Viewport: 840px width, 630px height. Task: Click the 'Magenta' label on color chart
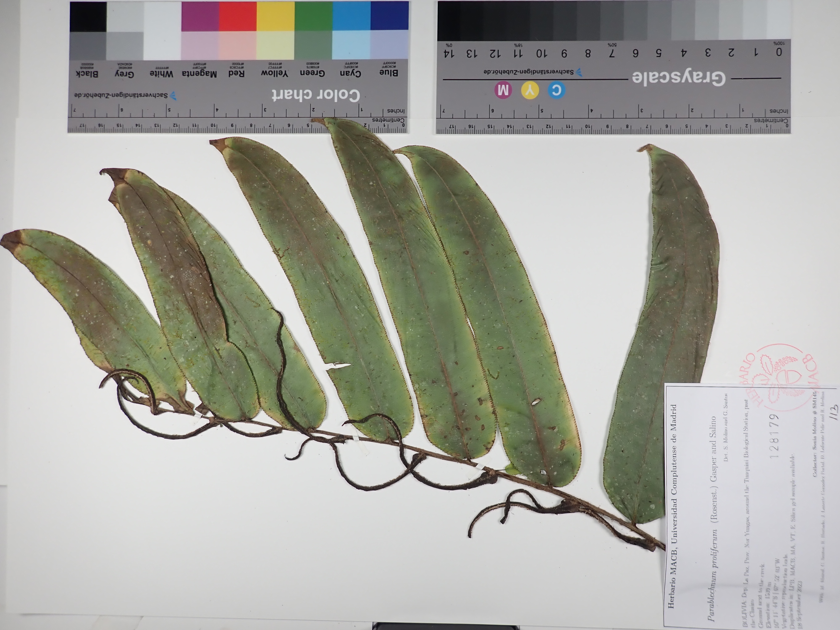click(200, 74)
